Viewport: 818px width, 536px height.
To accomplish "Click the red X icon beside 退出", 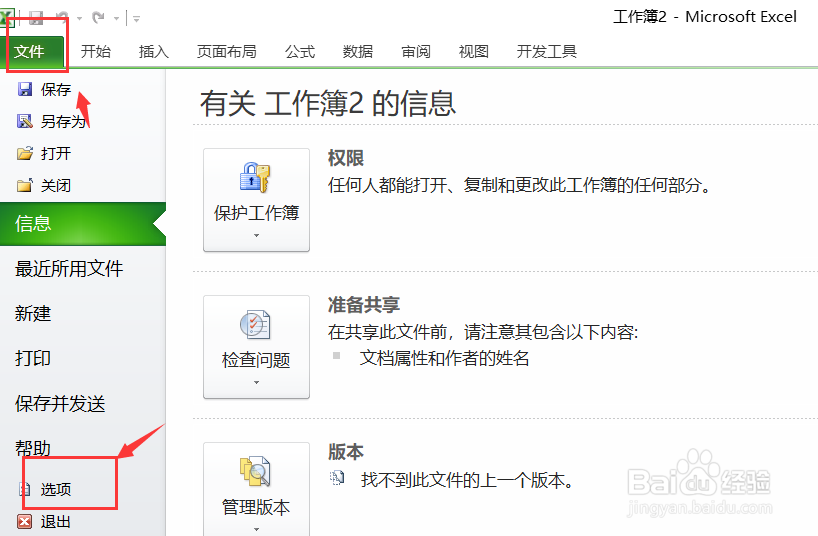I will coord(25,521).
